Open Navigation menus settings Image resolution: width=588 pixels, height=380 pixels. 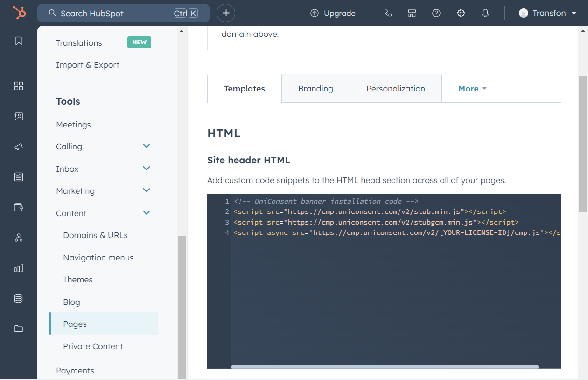click(98, 258)
